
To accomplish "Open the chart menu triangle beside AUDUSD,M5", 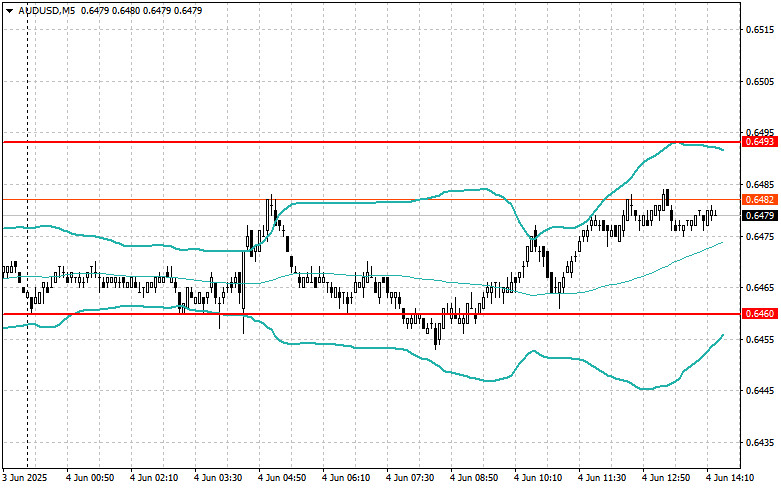I will [x=9, y=10].
